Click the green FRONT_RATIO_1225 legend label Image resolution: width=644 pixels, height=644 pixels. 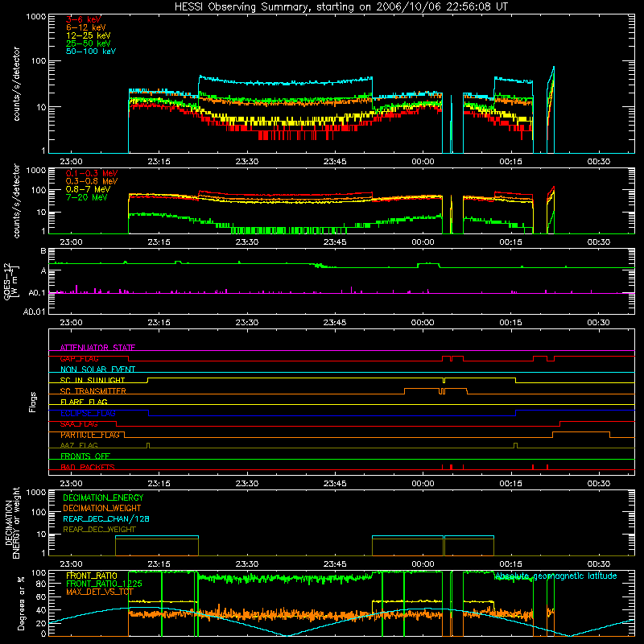104,584
